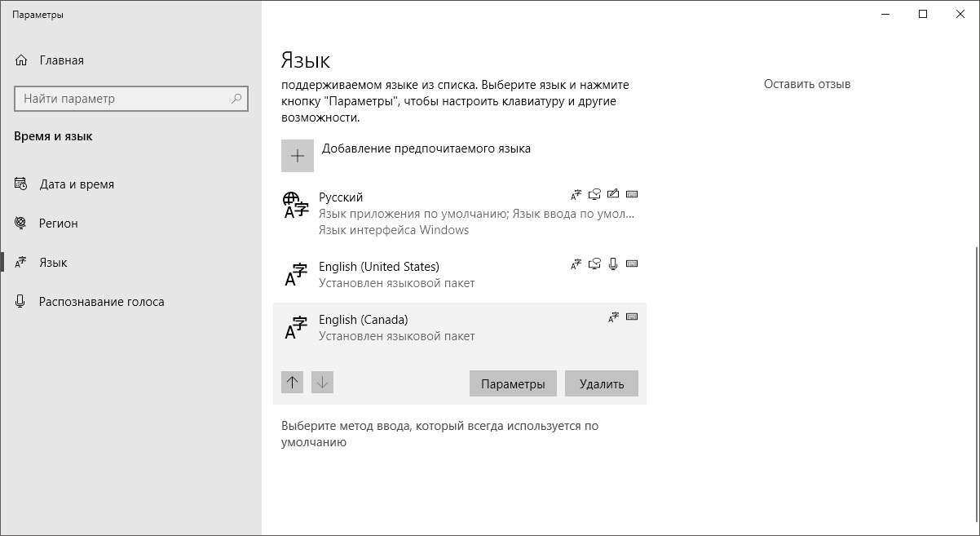
Task: Click the Время и язык heading
Action: click(53, 136)
